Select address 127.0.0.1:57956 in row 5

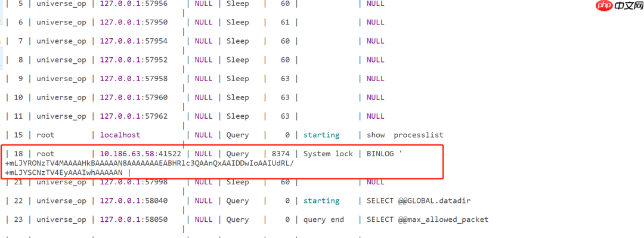(x=134, y=4)
